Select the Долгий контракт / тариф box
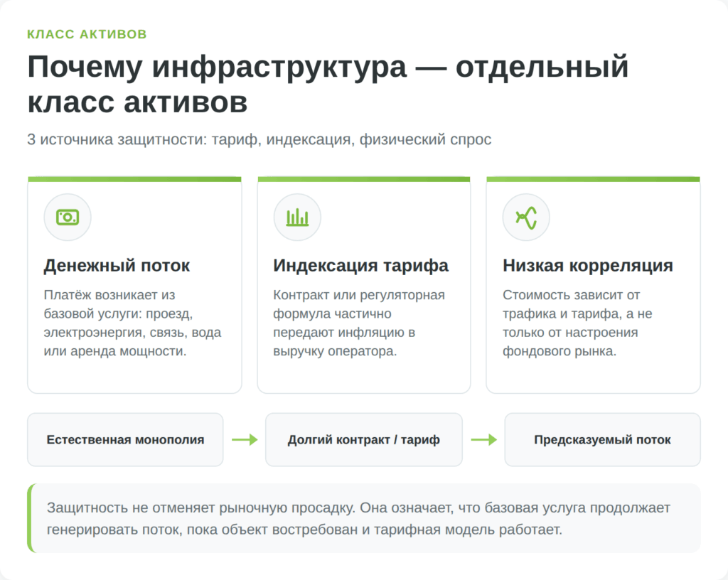The width and height of the screenshot is (728, 580). [x=364, y=439]
